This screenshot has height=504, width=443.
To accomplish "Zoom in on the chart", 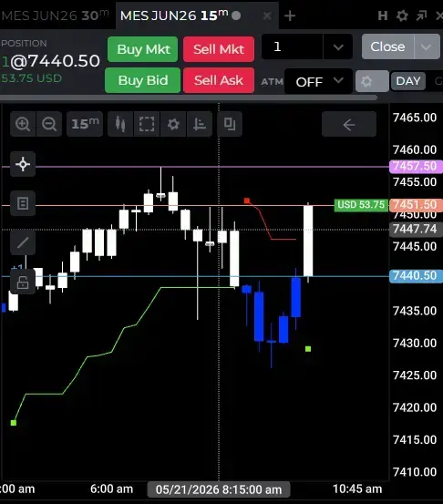I will click(x=23, y=124).
